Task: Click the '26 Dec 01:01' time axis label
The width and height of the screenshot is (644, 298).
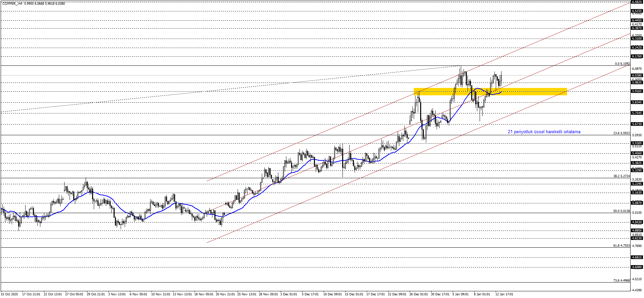Action: [418, 294]
